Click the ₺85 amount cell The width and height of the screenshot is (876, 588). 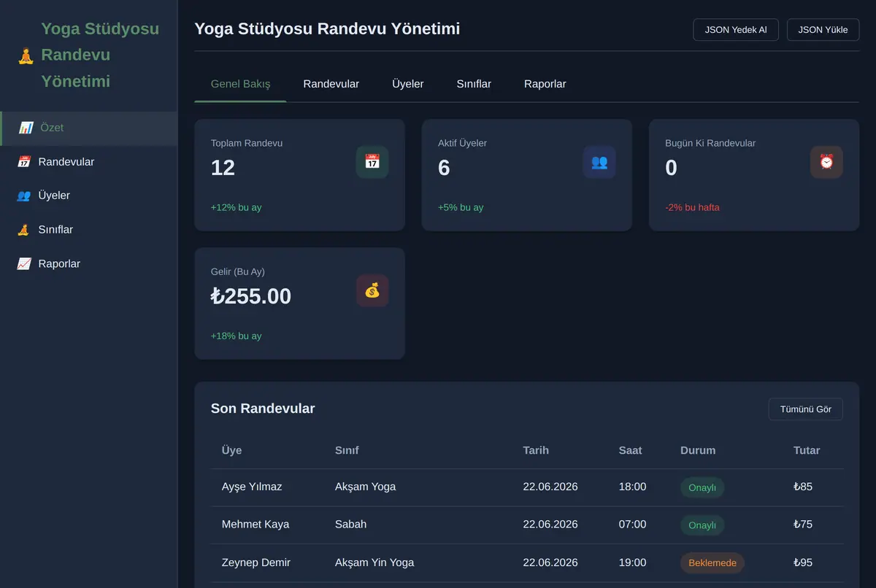[x=803, y=487]
